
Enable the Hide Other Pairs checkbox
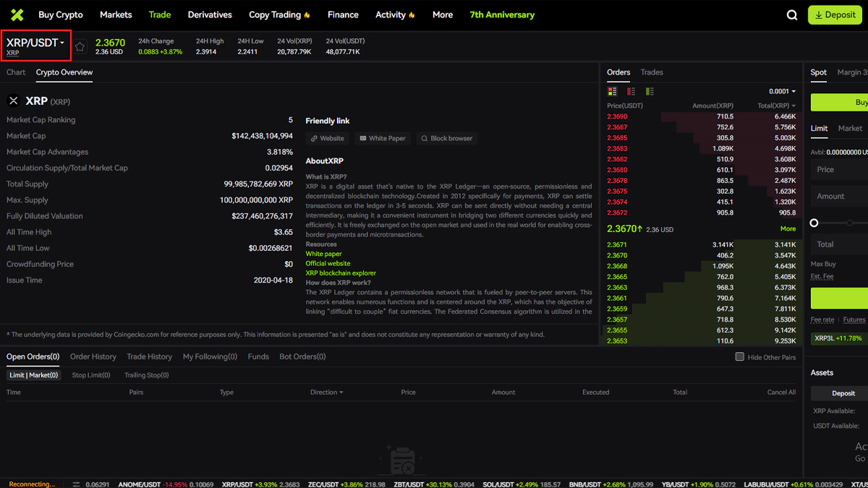pos(739,356)
